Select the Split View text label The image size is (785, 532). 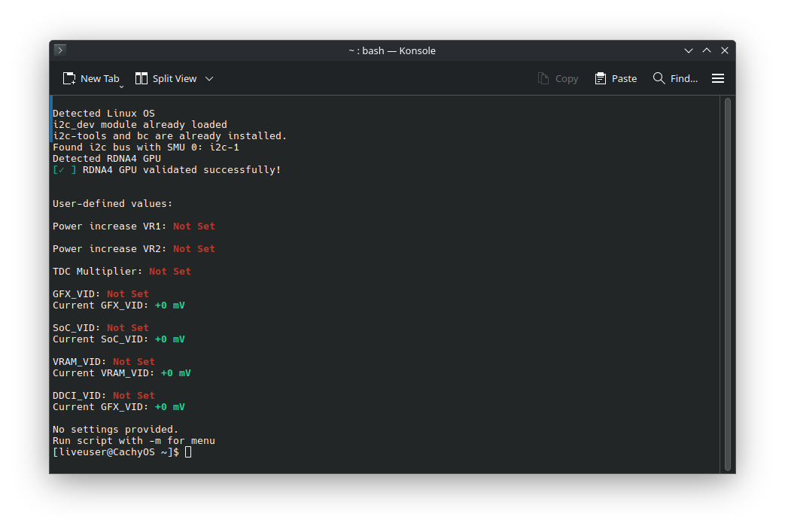point(175,78)
